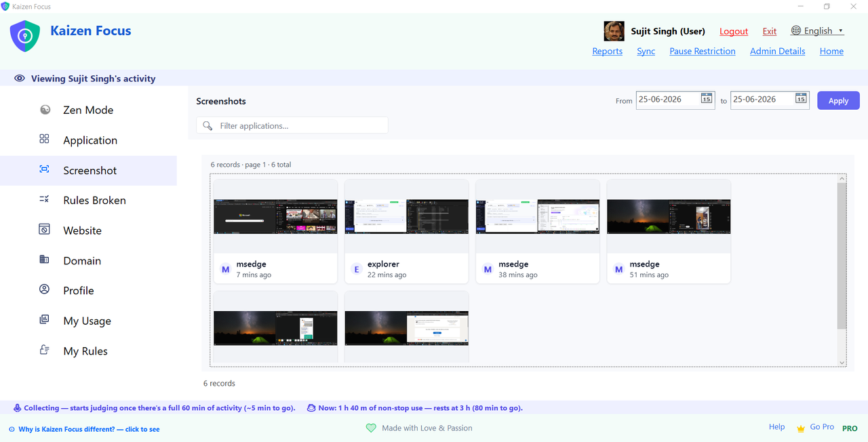Viewport: 868px width, 442px height.
Task: Click the My Rules icon in sidebar
Action: 45,350
